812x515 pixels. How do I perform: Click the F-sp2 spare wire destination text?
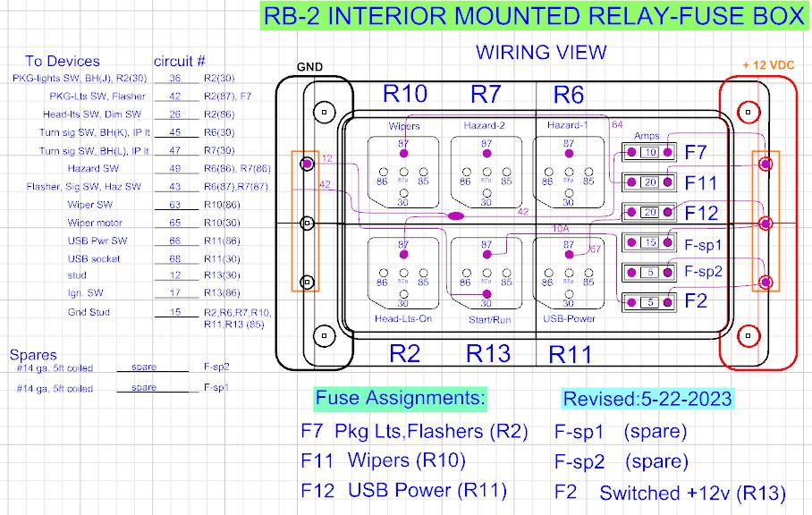coord(216,367)
